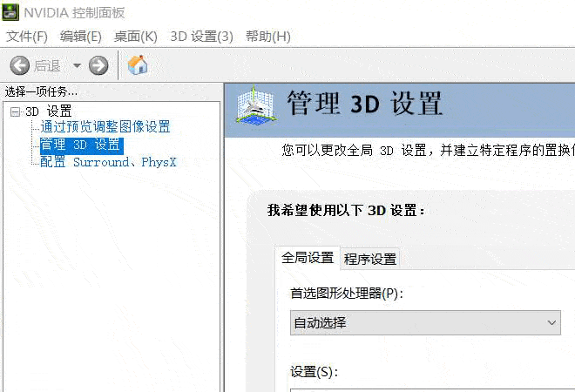Switch to the 程序设置 tab
The image size is (575, 392).
[x=370, y=260]
